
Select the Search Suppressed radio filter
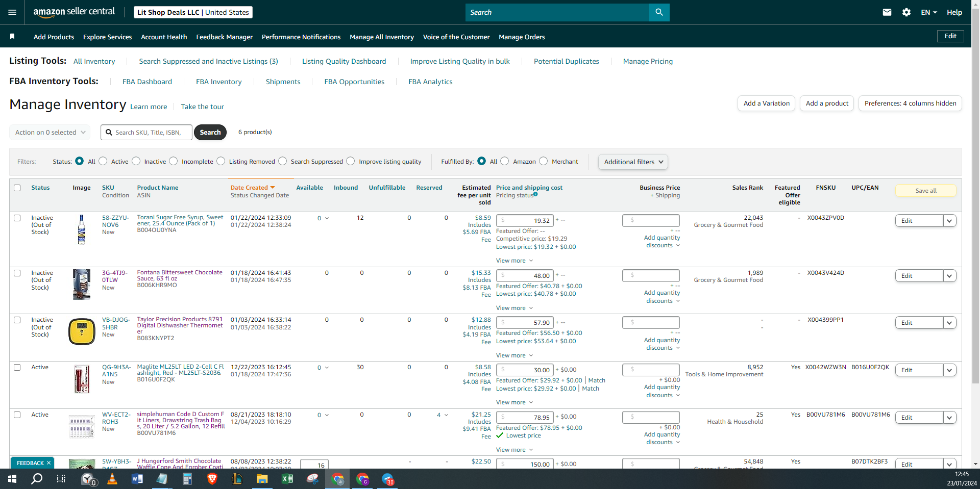click(x=283, y=161)
